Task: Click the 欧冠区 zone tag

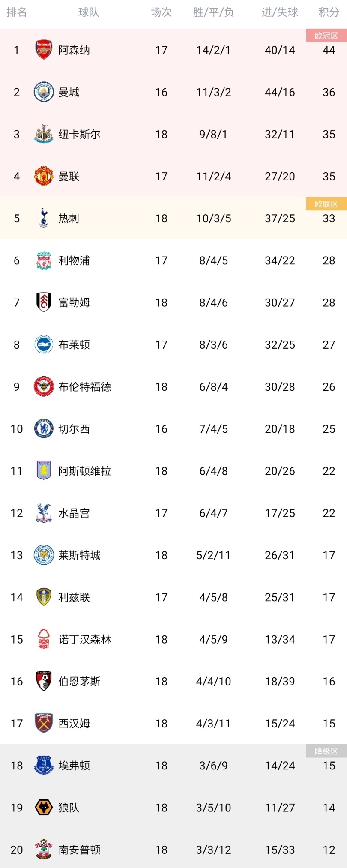Action: [326, 36]
